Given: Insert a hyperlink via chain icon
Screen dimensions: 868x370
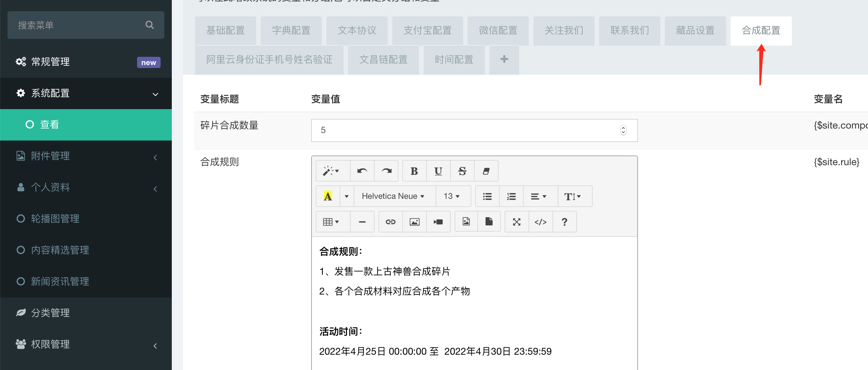Looking at the screenshot, I should coord(391,222).
